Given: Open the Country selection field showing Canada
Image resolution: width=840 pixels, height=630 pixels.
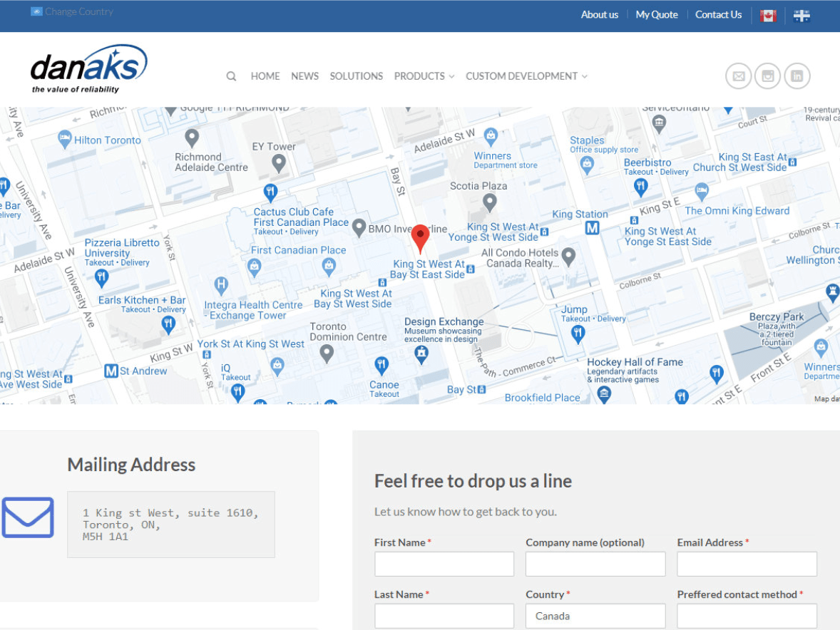Looking at the screenshot, I should point(595,616).
